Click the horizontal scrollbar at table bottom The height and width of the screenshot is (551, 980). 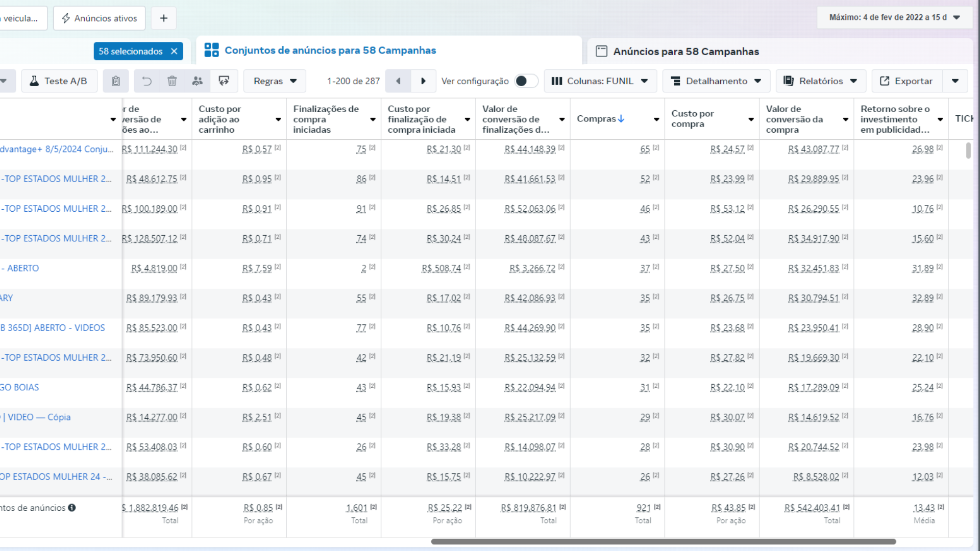(x=663, y=542)
